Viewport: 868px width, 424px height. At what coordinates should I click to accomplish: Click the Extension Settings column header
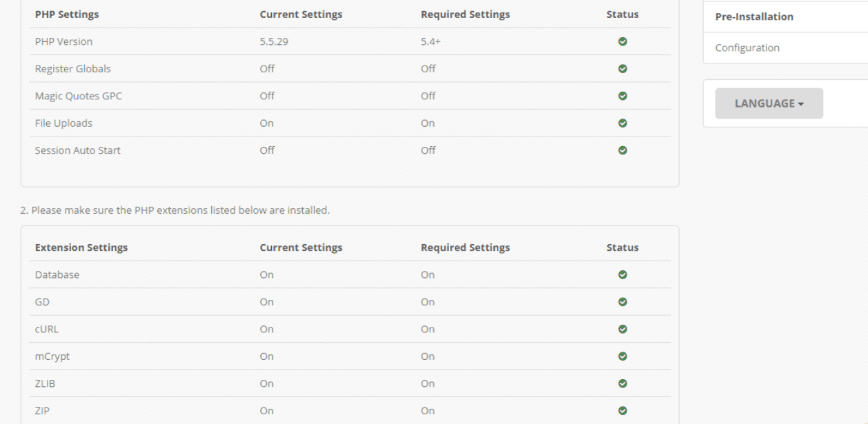coord(81,248)
